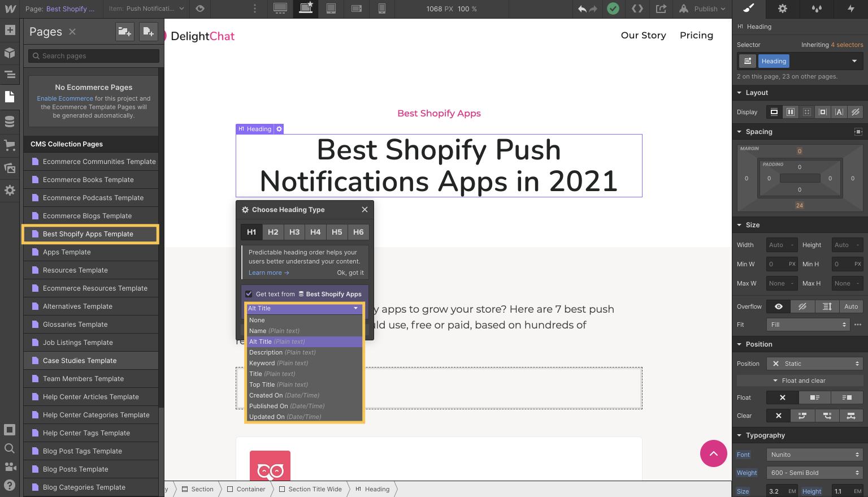Open the Ecommerce cart panel
Image resolution: width=868 pixels, height=497 pixels.
[x=10, y=145]
